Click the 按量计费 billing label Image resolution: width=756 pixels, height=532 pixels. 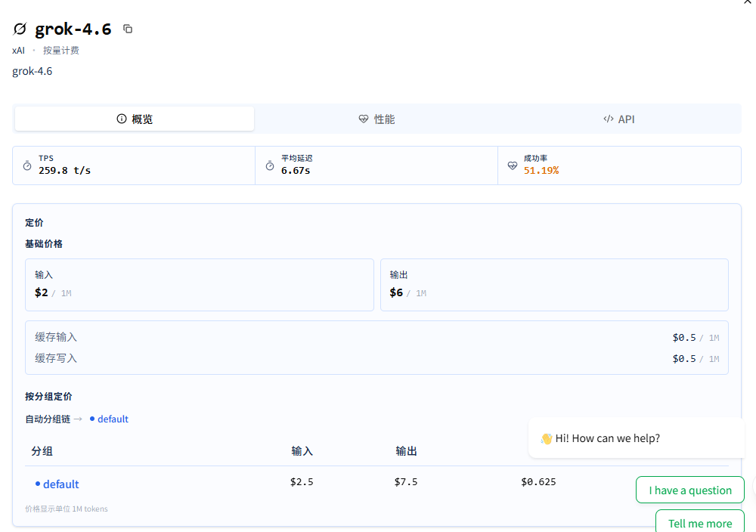tap(60, 51)
